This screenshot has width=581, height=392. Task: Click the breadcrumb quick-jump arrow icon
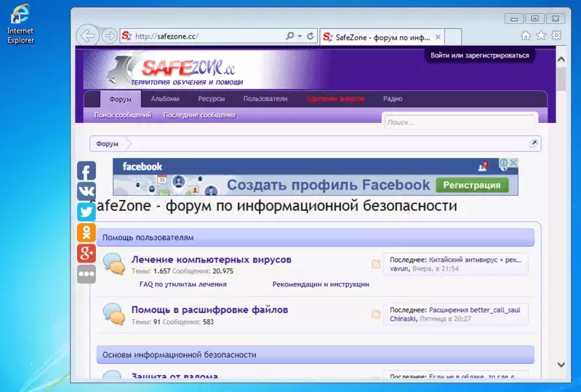tap(533, 143)
